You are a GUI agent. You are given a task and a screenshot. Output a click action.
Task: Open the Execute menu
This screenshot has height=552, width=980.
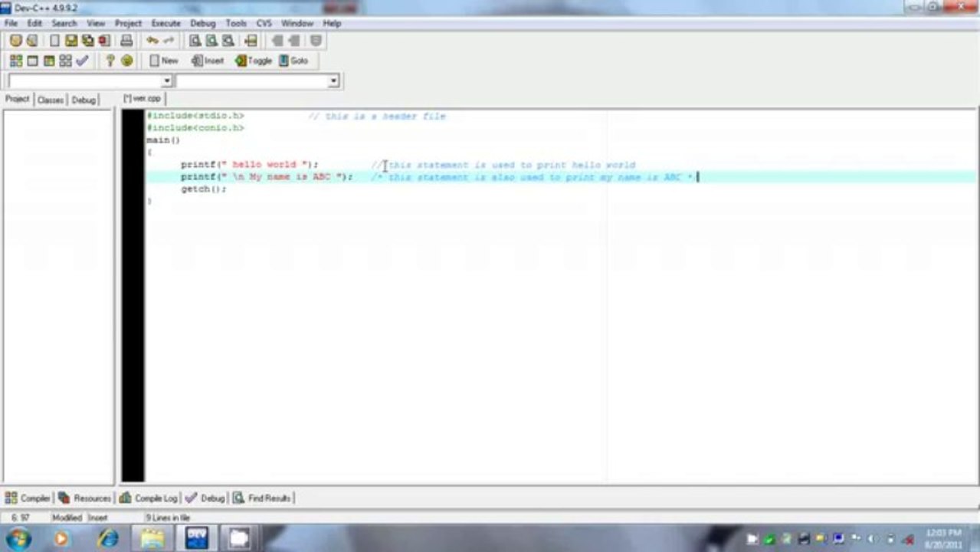pyautogui.click(x=166, y=24)
